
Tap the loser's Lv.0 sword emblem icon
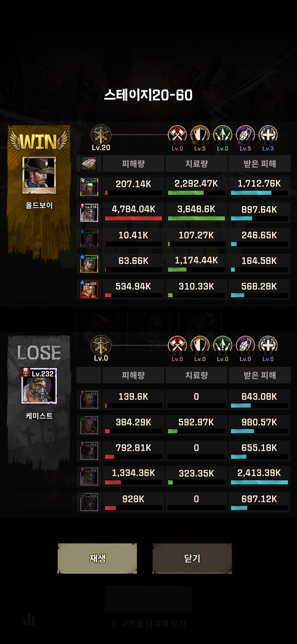[x=101, y=345]
